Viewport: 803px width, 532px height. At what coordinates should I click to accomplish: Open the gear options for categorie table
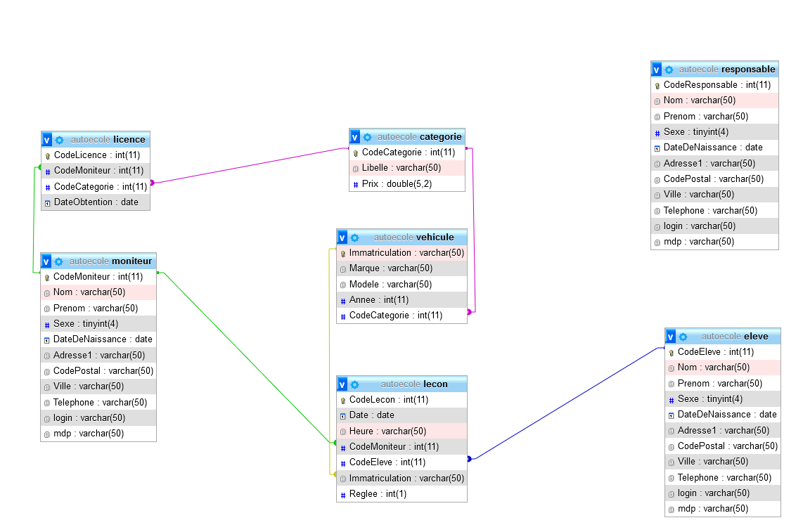pos(367,137)
